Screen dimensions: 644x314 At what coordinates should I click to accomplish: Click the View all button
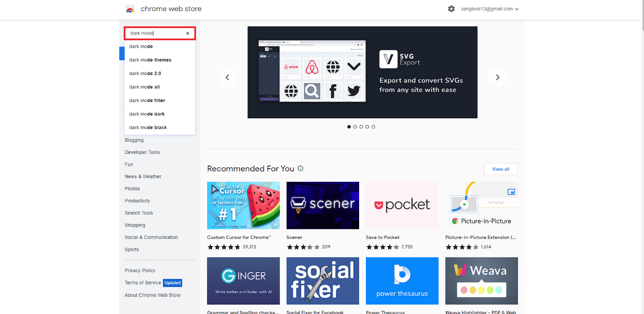click(501, 169)
